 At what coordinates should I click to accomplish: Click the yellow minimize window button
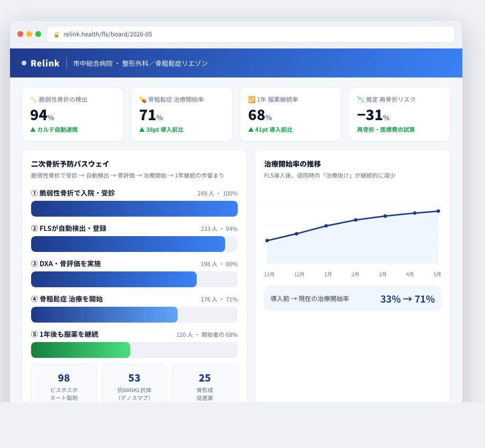click(x=30, y=34)
